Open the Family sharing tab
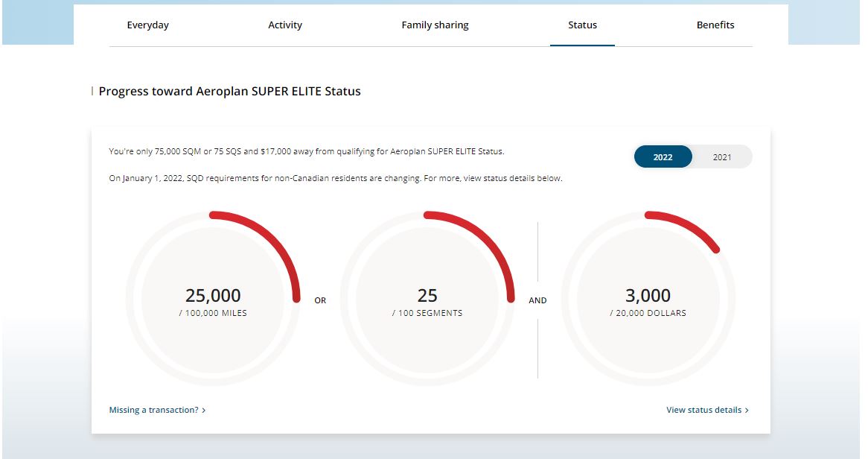 435,25
